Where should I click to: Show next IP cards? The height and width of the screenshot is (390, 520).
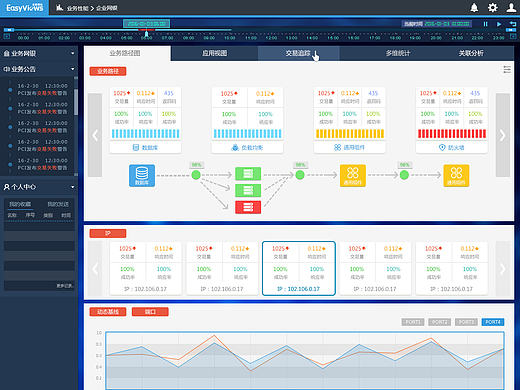point(503,268)
